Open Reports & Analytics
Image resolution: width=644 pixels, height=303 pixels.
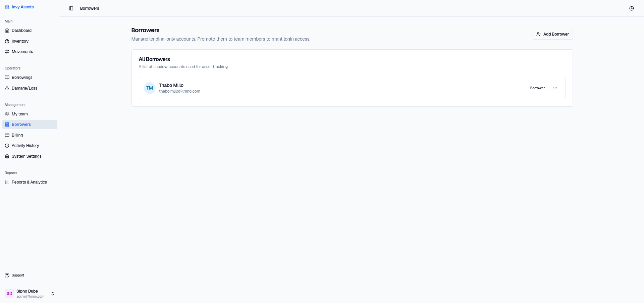(30, 182)
